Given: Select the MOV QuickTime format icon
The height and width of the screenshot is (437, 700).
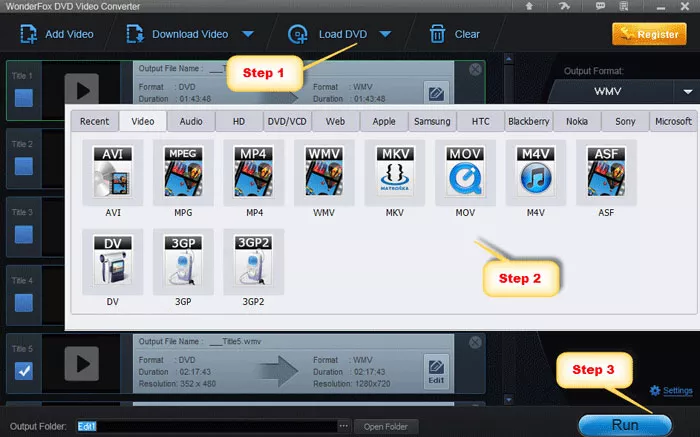Looking at the screenshot, I should (x=465, y=172).
